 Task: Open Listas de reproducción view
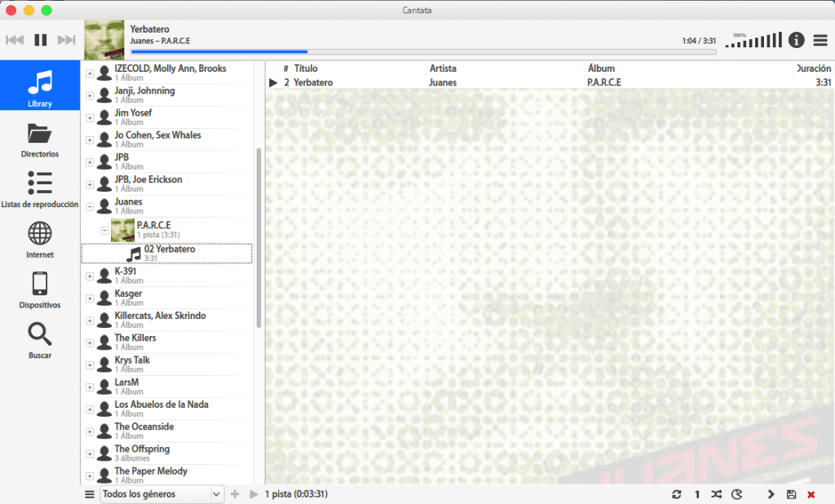pos(40,190)
